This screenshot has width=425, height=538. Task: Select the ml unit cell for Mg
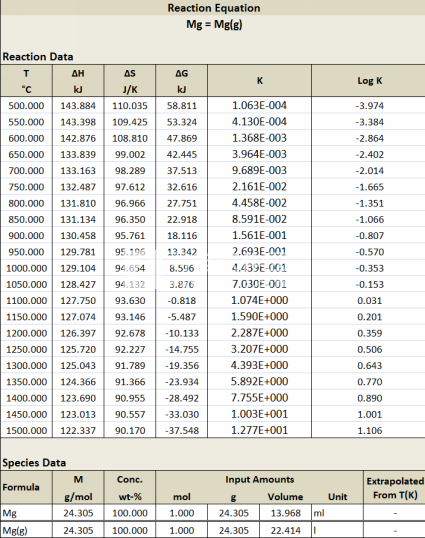pos(337,513)
